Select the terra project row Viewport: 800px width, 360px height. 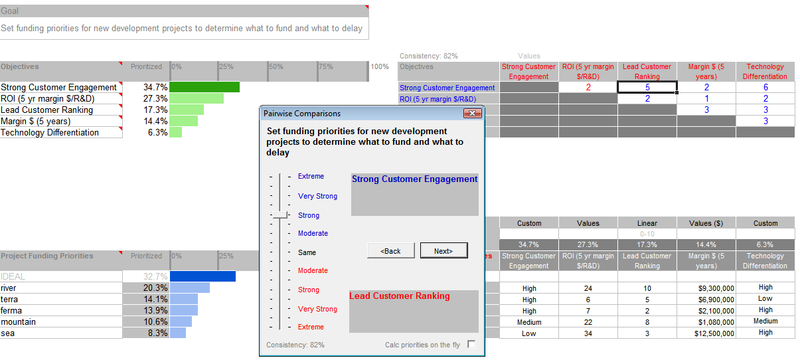click(x=61, y=299)
